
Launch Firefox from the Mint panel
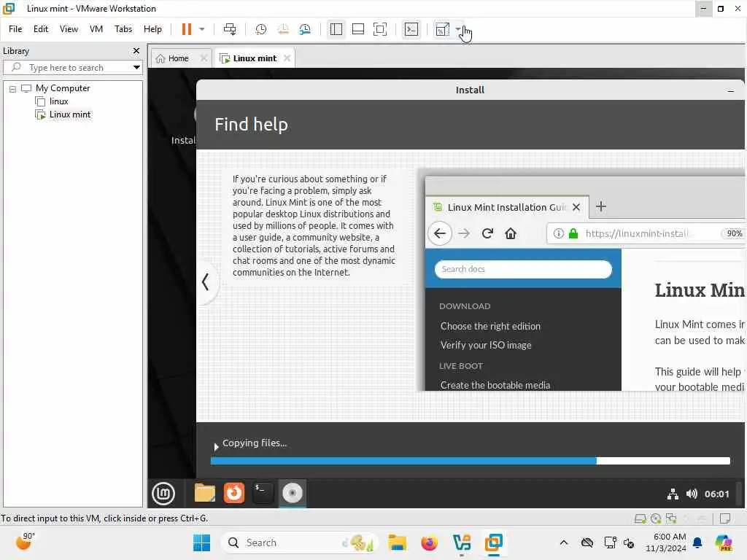coord(234,493)
